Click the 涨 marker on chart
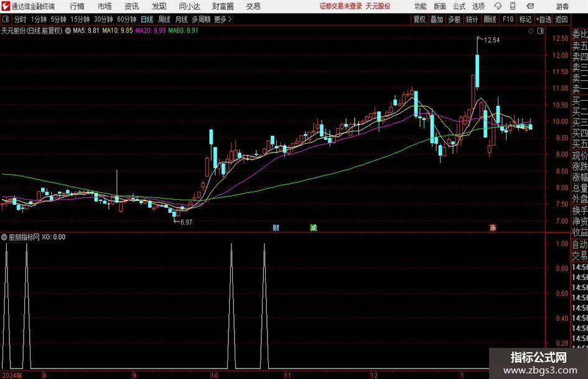 (493, 228)
